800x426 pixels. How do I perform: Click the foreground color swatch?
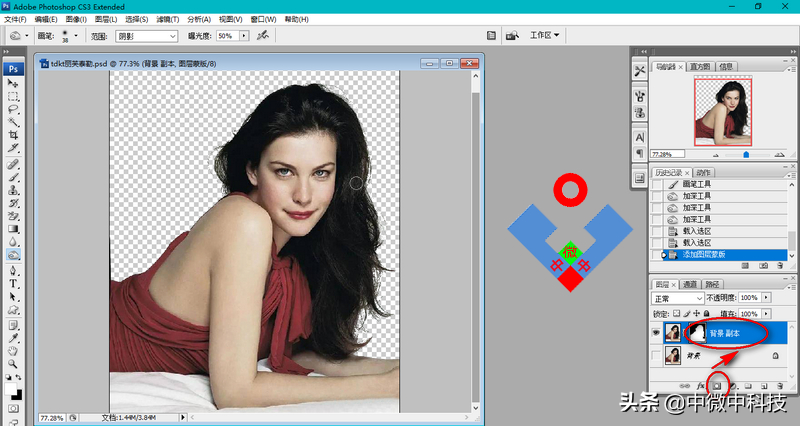10,379
